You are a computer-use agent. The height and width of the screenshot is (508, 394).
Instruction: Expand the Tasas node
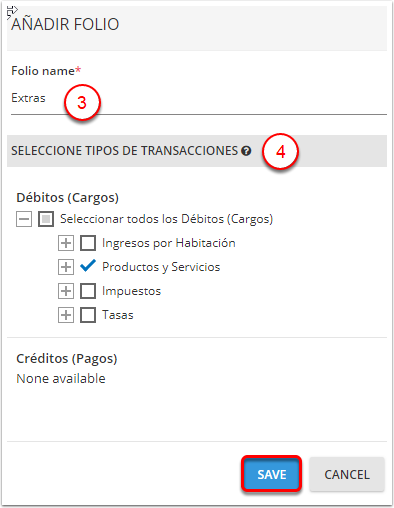point(66,315)
